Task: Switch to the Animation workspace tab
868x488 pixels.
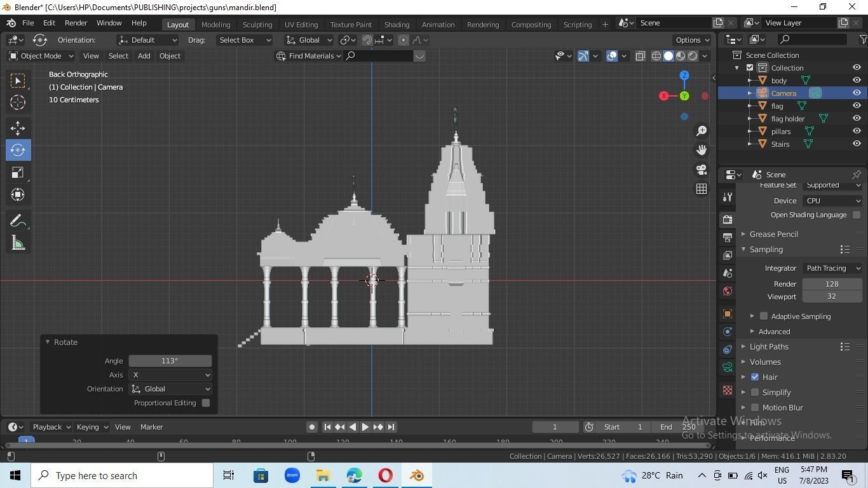Action: point(438,24)
